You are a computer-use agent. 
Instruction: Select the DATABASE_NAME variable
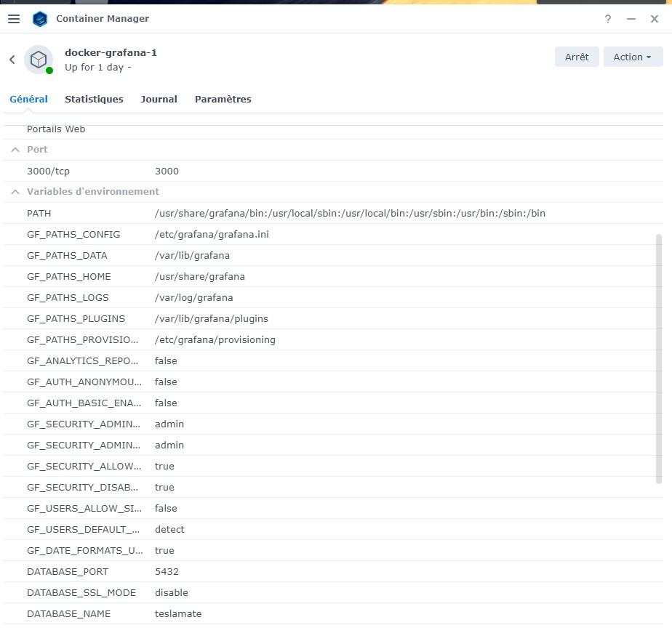(x=68, y=613)
